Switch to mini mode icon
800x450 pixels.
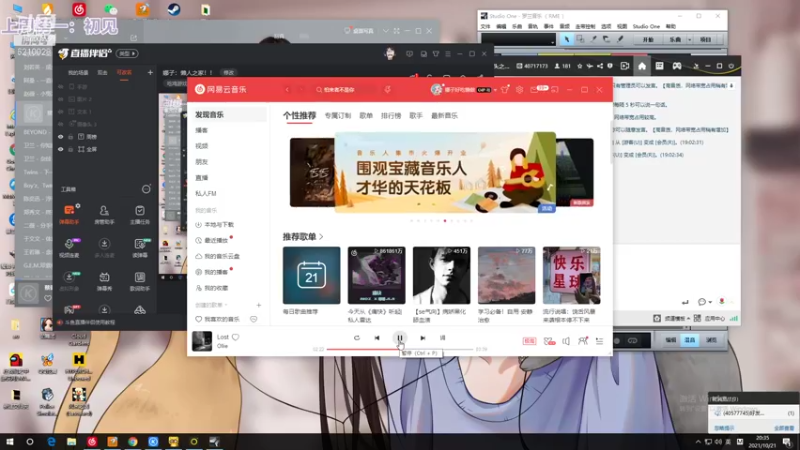[x=555, y=89]
